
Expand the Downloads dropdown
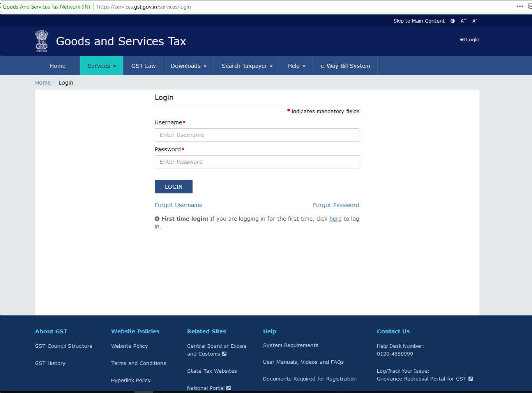(x=188, y=65)
